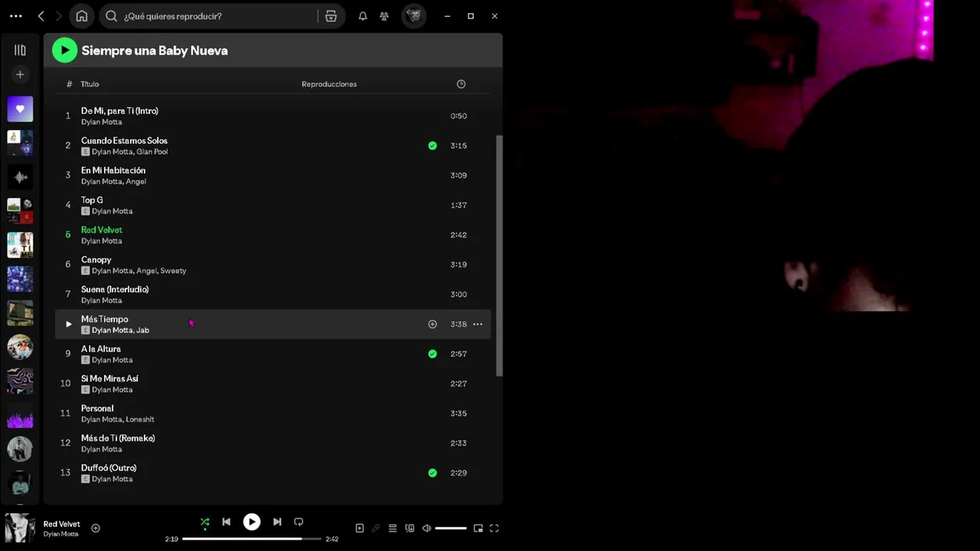Viewport: 980px width, 551px height.
Task: Skip to previous track
Action: click(x=226, y=522)
